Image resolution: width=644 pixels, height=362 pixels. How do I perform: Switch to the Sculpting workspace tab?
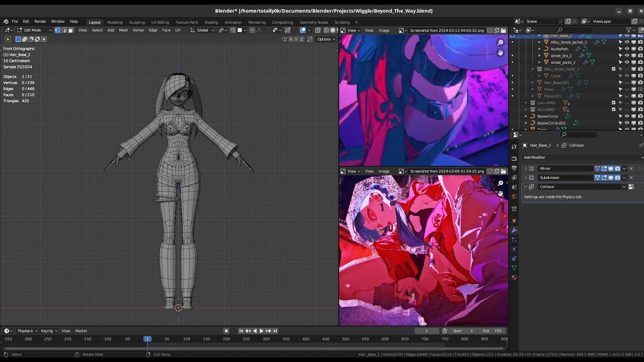click(137, 22)
